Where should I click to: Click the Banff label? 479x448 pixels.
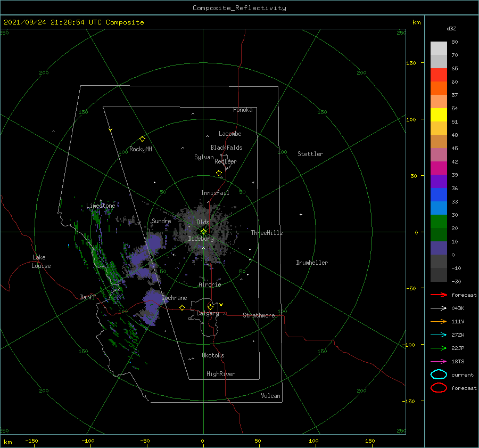pos(88,297)
